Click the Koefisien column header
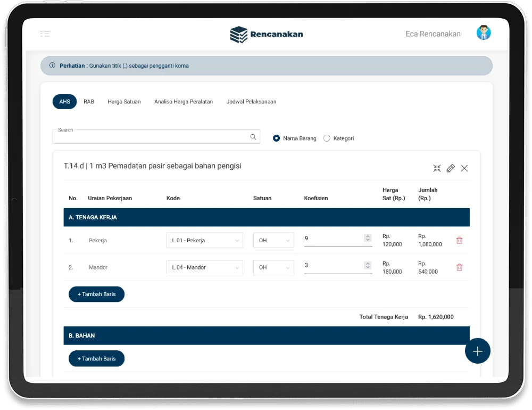This screenshot has height=410, width=532. tap(316, 198)
